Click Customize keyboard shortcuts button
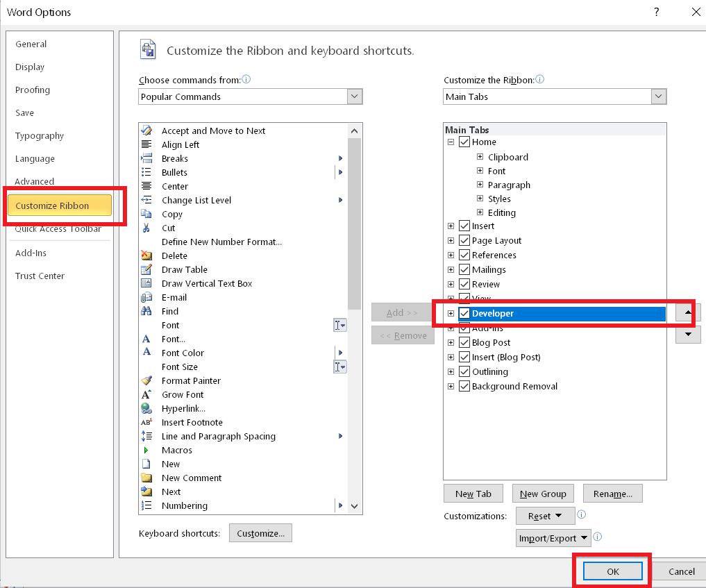This screenshot has height=588, width=706. 261,534
